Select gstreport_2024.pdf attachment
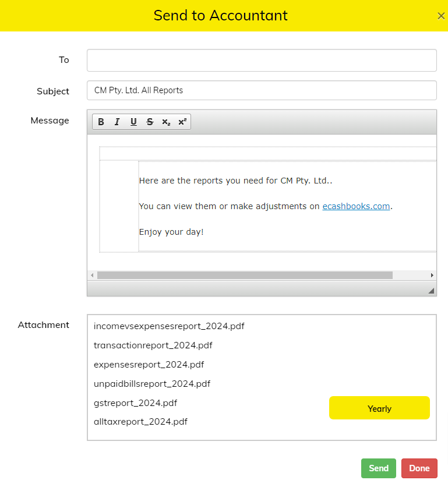 (x=135, y=403)
